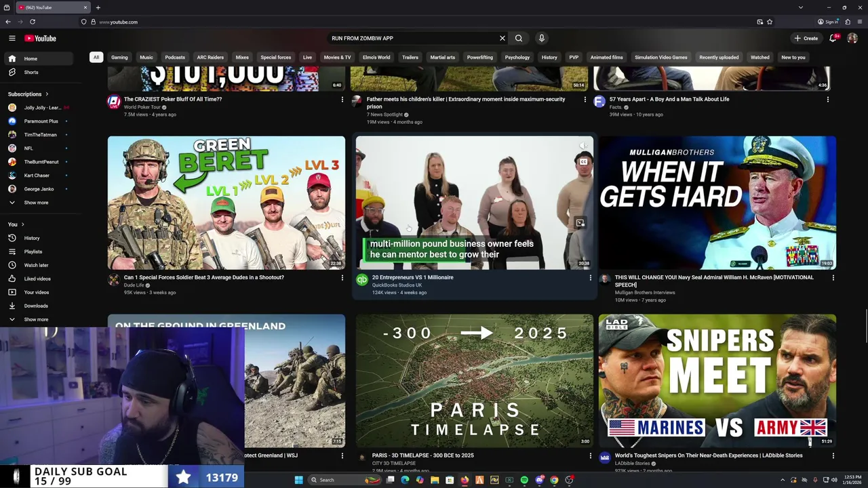The height and width of the screenshot is (488, 868).
Task: Open more options for CRAZIEST Poker Bluff video
Action: point(342,100)
